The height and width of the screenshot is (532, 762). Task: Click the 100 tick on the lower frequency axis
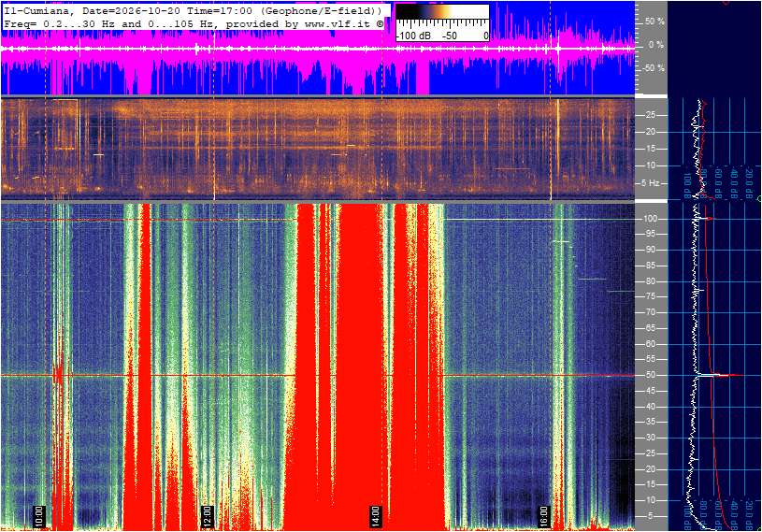pyautogui.click(x=651, y=219)
